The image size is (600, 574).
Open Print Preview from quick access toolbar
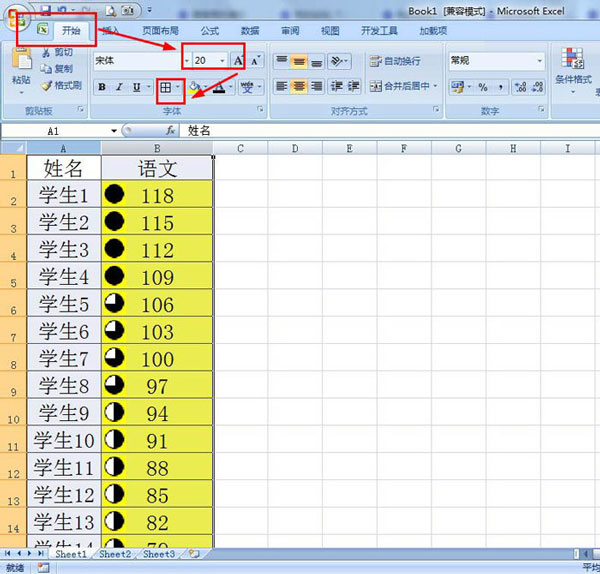click(x=111, y=11)
